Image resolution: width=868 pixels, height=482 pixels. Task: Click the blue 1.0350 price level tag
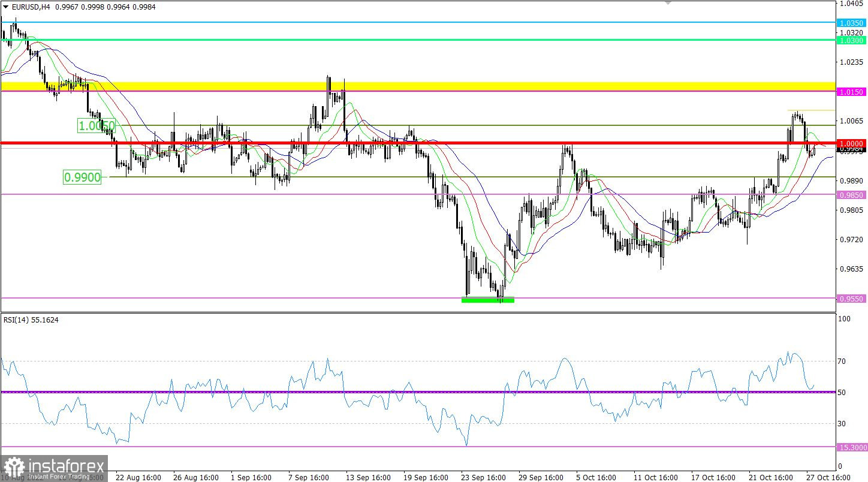tap(852, 23)
